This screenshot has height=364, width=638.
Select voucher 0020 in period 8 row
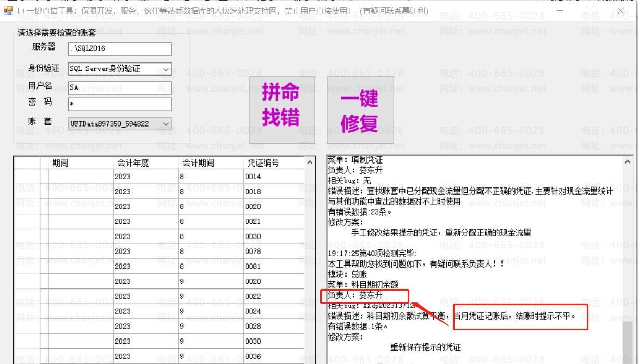(274, 206)
